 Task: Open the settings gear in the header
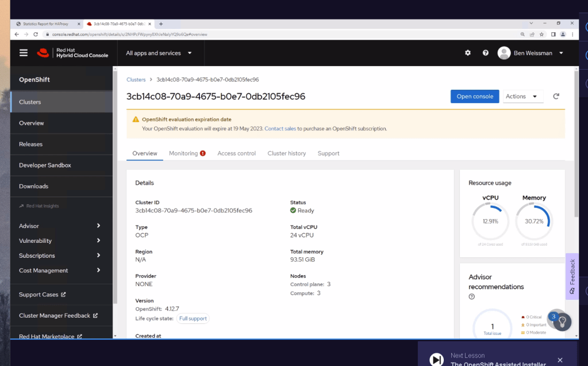(468, 53)
